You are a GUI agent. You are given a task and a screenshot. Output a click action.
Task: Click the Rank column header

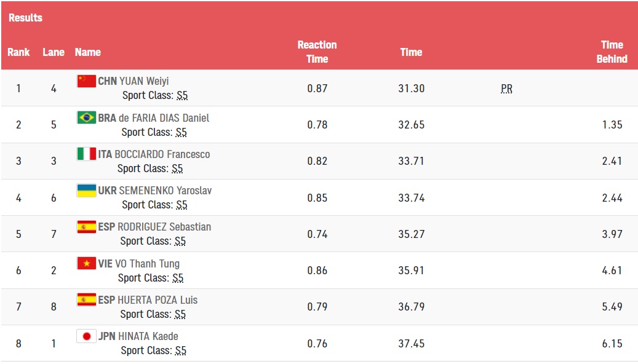point(18,52)
